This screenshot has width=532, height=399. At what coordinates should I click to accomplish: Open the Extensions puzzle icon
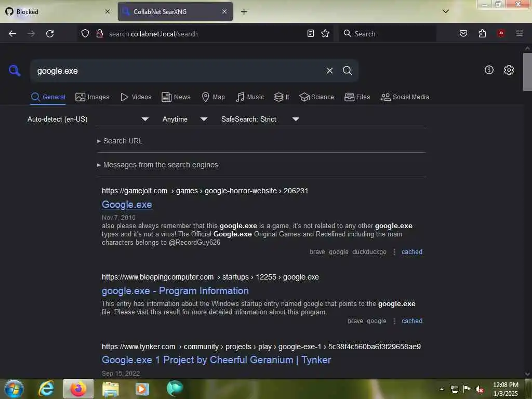(482, 33)
